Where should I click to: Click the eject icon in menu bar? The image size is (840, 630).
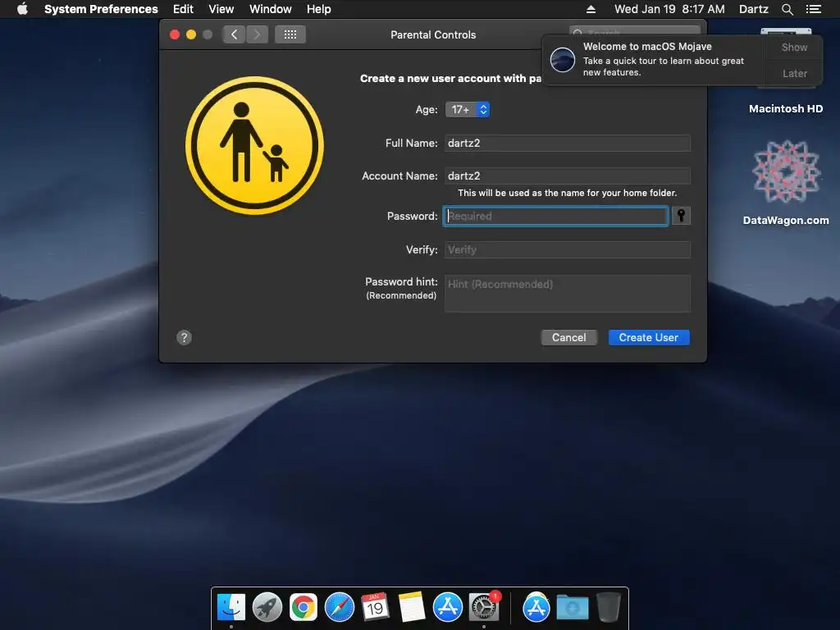coord(591,9)
